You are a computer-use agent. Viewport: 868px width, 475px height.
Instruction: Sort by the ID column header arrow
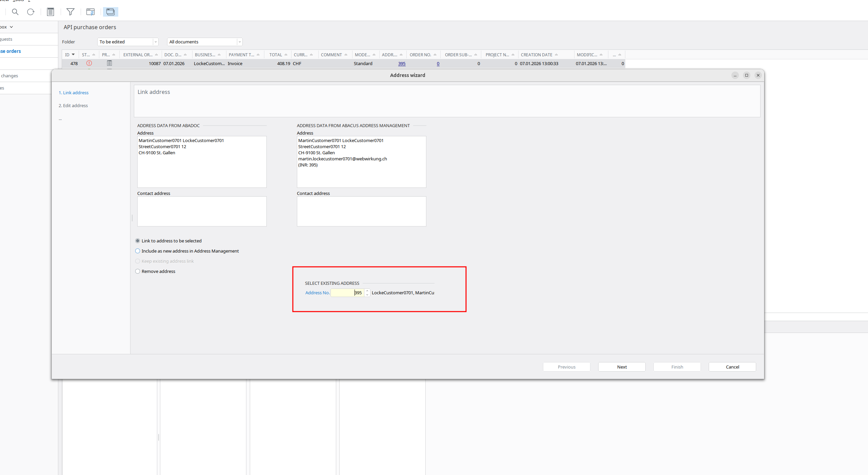point(73,55)
